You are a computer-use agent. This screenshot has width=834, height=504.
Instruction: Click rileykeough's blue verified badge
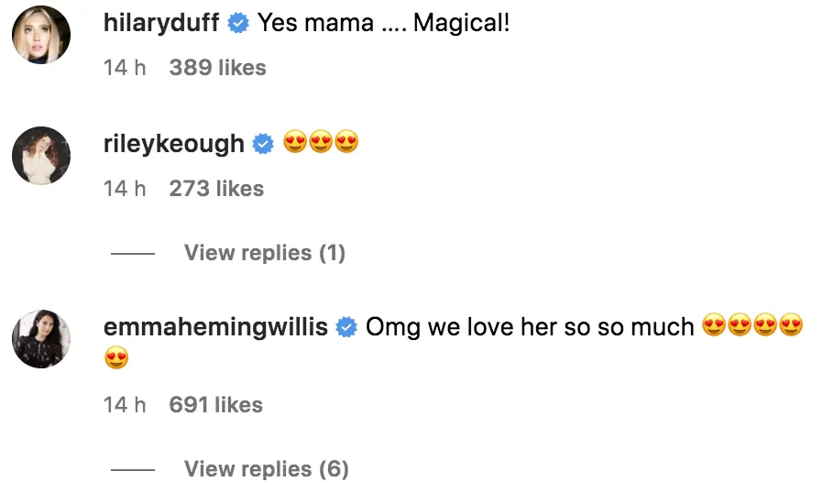[263, 144]
